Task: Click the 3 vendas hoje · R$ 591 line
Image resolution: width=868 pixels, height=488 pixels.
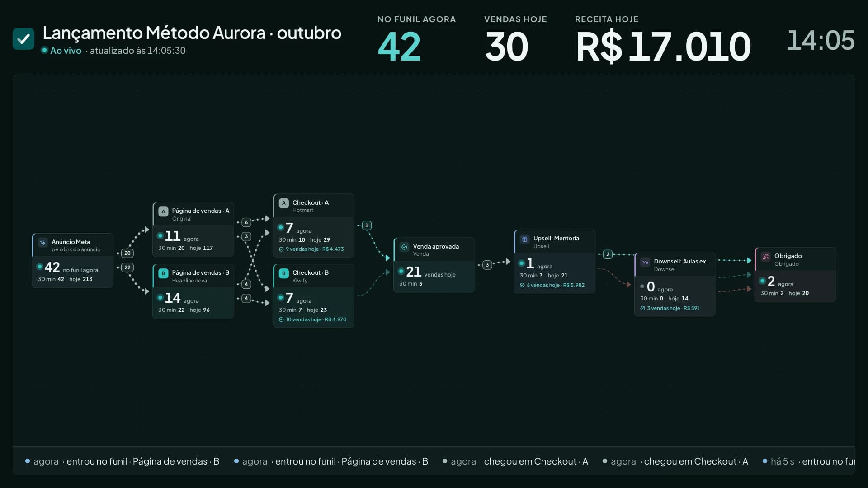Action: tap(670, 309)
